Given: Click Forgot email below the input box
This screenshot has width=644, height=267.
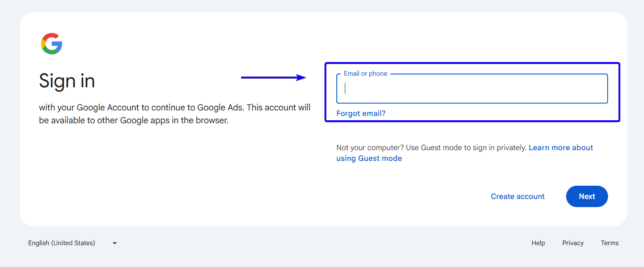Looking at the screenshot, I should coord(361,113).
